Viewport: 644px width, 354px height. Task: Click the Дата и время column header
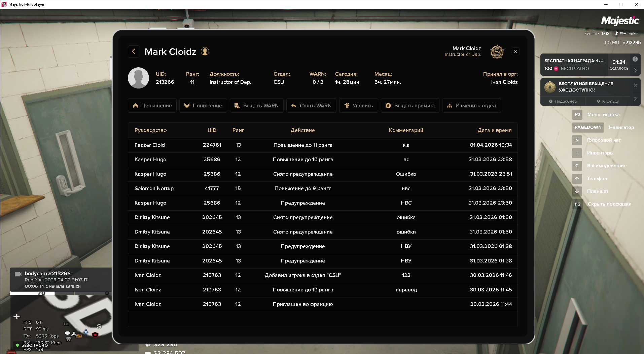pos(495,130)
